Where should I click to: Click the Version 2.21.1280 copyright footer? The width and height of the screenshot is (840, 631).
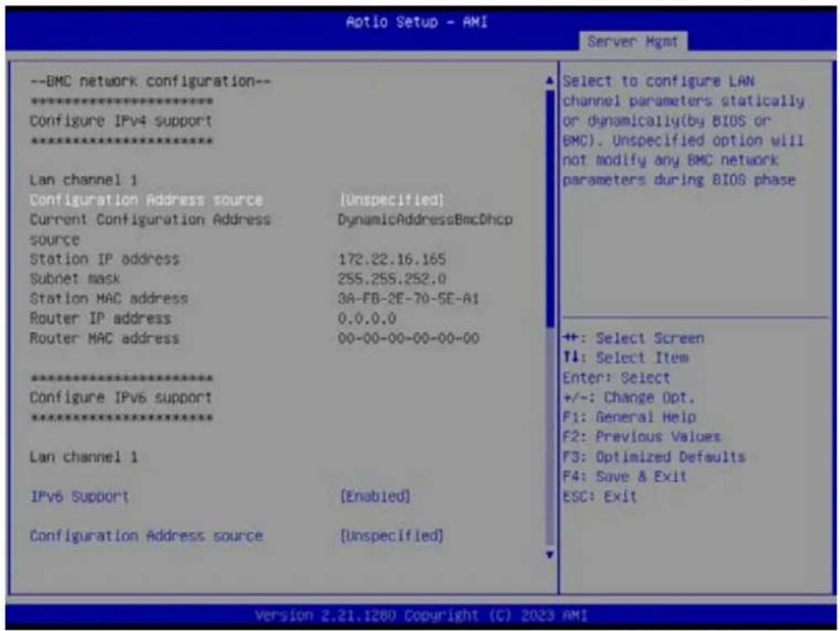click(421, 615)
